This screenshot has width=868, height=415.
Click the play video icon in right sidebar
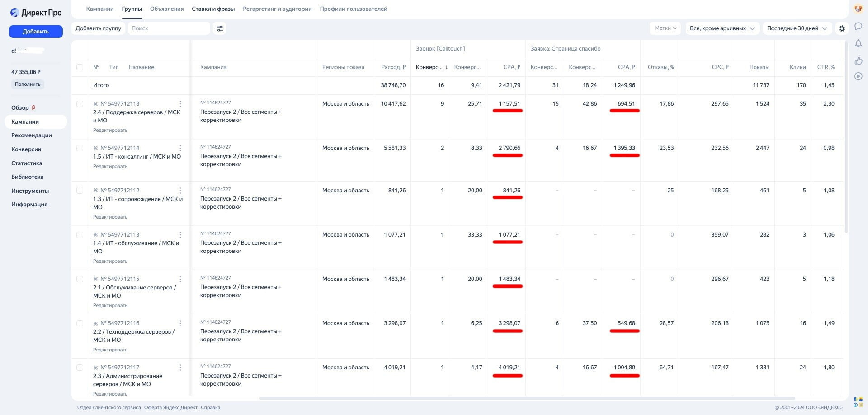[858, 76]
